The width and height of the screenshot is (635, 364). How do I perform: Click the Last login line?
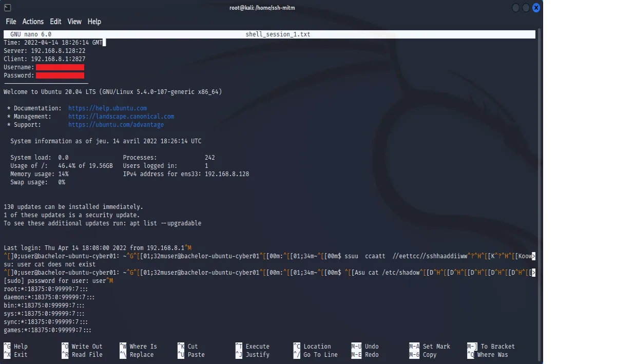tap(98, 248)
